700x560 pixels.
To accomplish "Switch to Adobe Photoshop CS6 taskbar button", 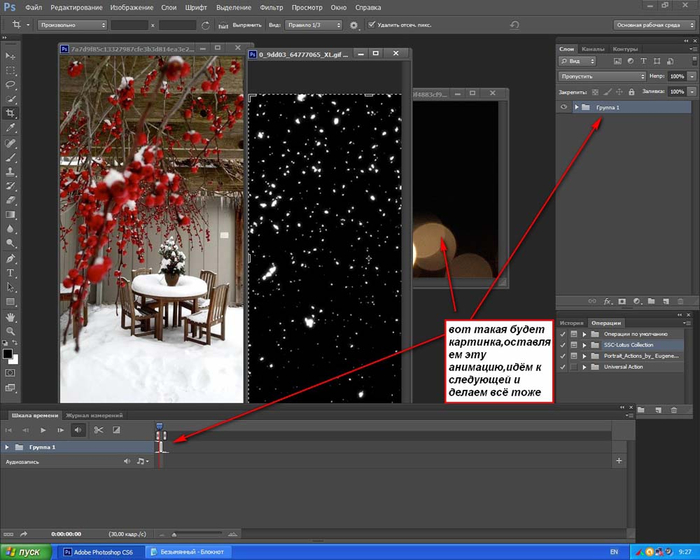I will (99, 552).
